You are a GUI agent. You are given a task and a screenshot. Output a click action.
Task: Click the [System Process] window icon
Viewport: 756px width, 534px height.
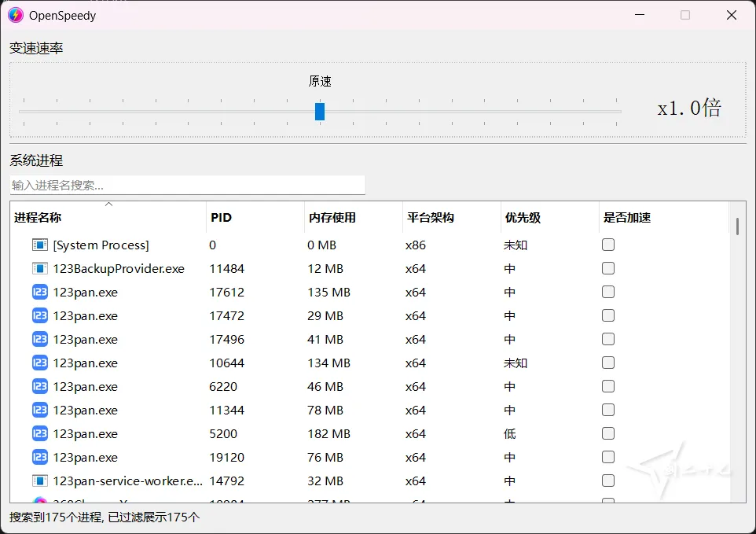click(40, 245)
